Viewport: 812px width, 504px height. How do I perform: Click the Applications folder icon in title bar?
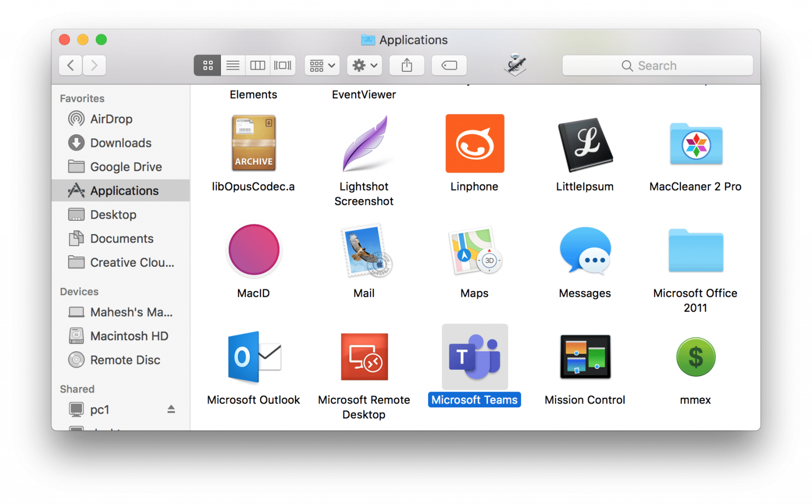click(368, 40)
